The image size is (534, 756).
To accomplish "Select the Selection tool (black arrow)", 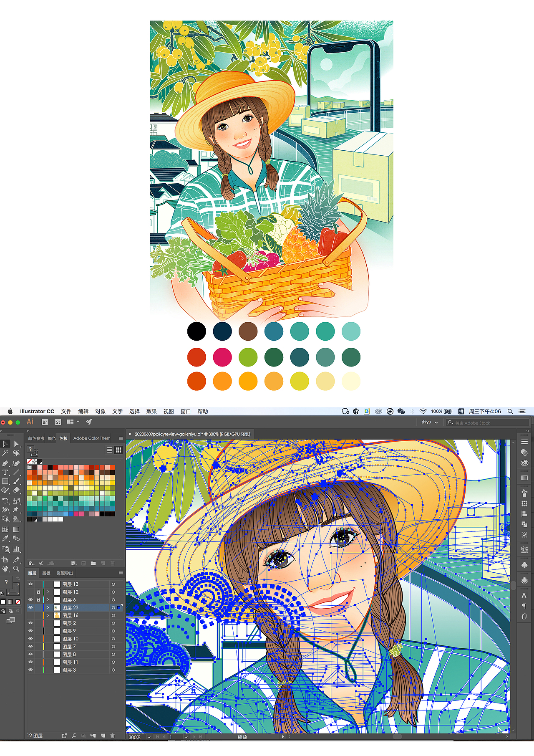I will point(5,444).
